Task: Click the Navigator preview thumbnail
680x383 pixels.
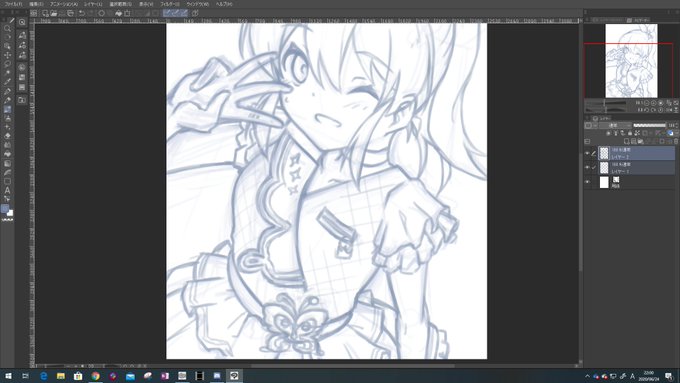Action: click(631, 61)
